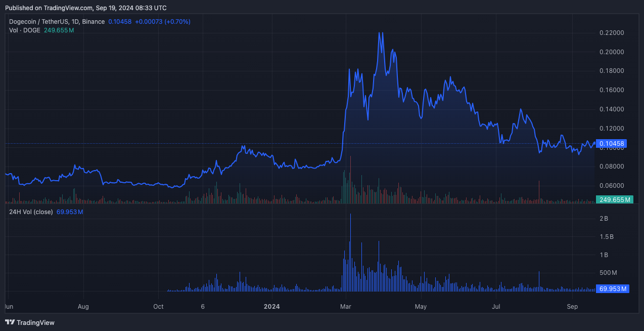Click the Sep label on time axis
The width and height of the screenshot is (644, 331).
click(572, 307)
